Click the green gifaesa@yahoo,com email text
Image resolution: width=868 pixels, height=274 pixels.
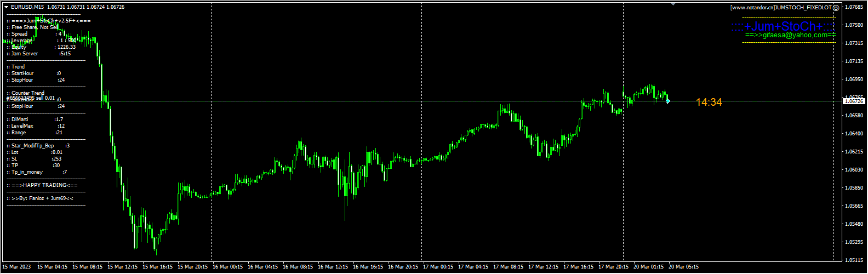click(790, 35)
